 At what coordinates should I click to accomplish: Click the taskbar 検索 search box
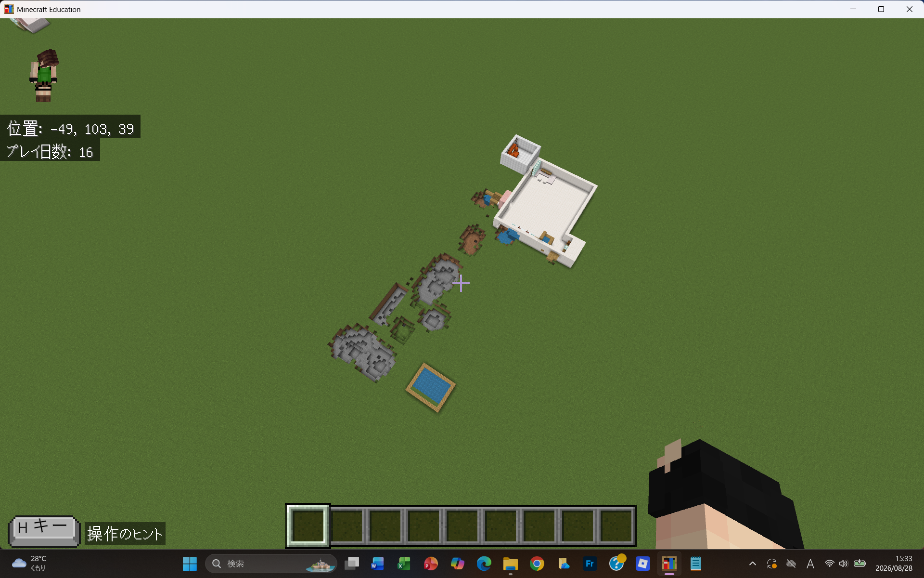click(271, 564)
